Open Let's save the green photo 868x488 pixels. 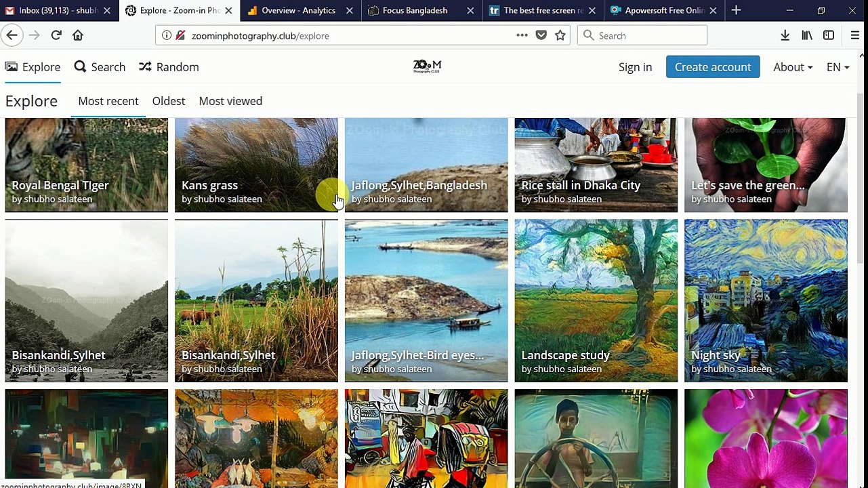(766, 165)
